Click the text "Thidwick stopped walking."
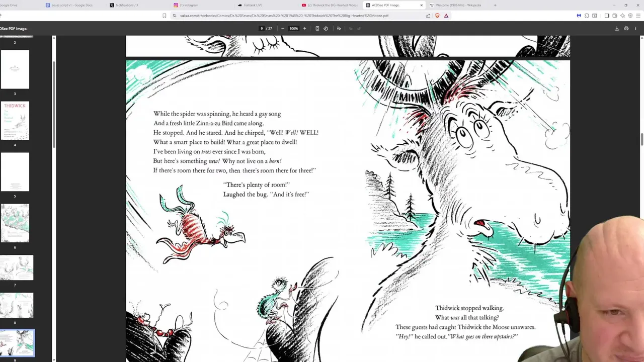Viewport: 644px width, 362px height. 469,308
